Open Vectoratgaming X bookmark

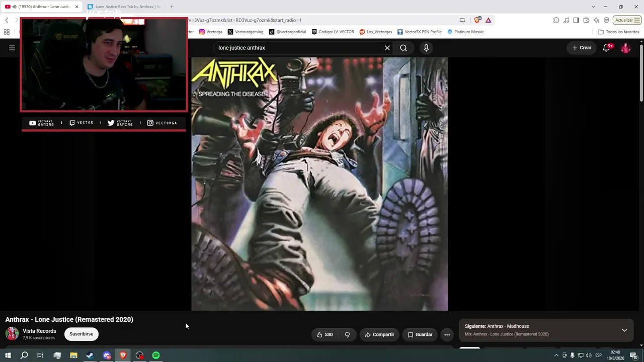click(246, 32)
